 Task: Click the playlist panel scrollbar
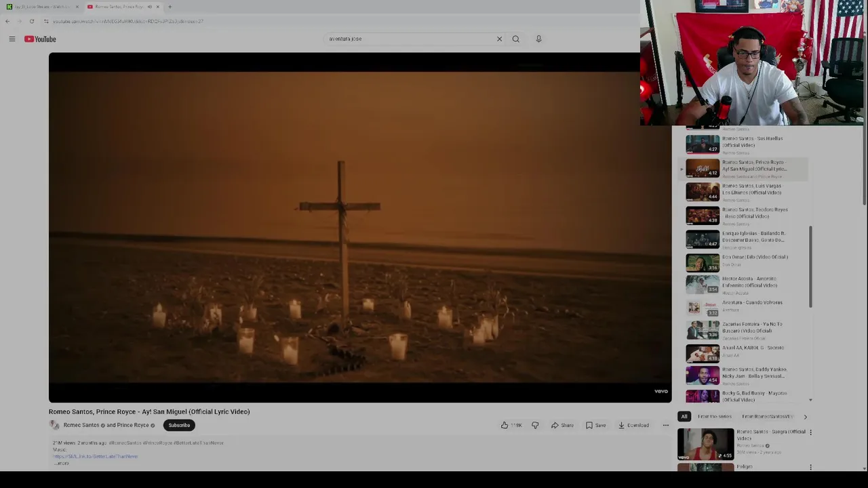(x=810, y=267)
